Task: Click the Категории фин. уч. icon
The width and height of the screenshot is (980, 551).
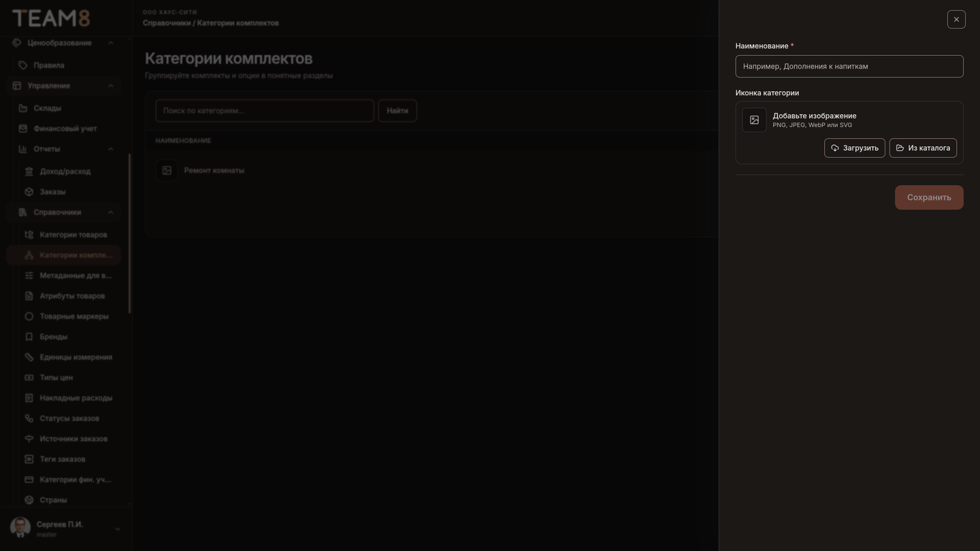Action: (x=29, y=480)
